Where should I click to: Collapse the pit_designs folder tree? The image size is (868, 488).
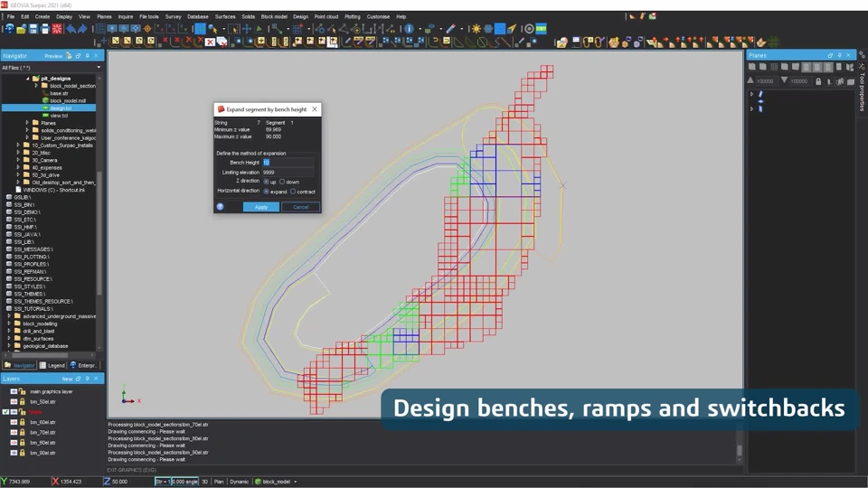click(28, 79)
